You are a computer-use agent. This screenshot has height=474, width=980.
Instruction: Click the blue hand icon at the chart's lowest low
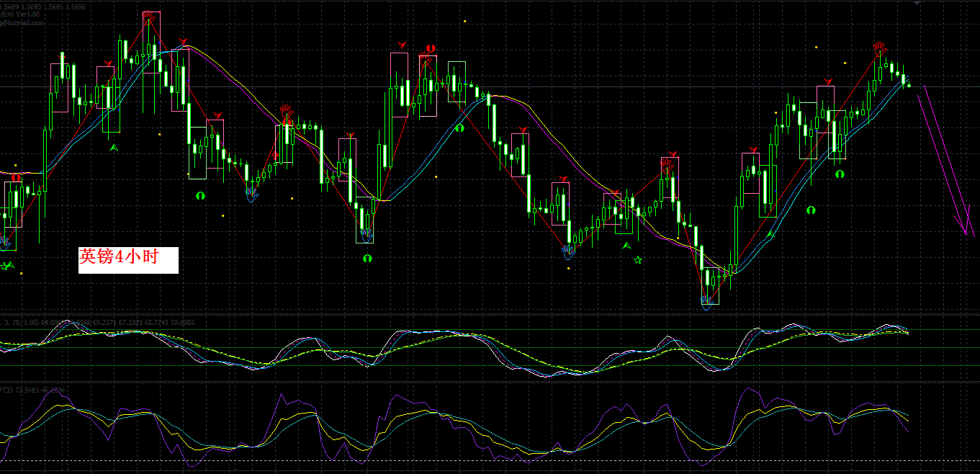708,299
